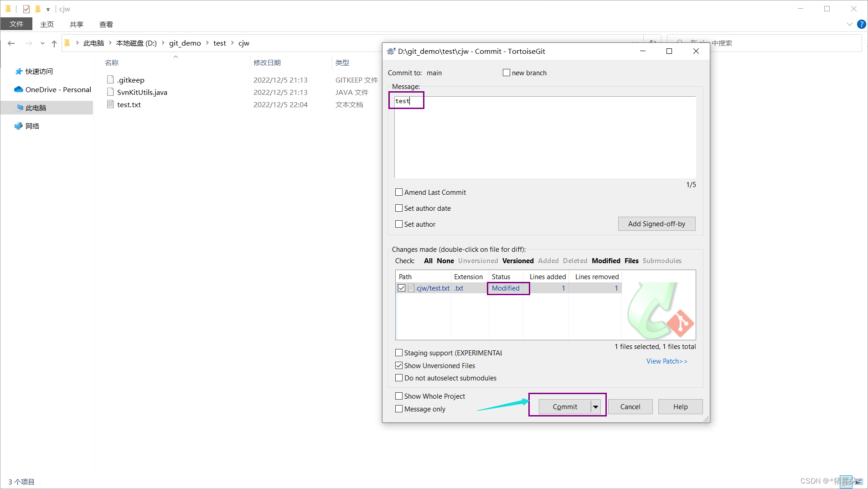Switch to the 查看 ribbon tab
Viewport: 868px width, 489px height.
tap(106, 24)
